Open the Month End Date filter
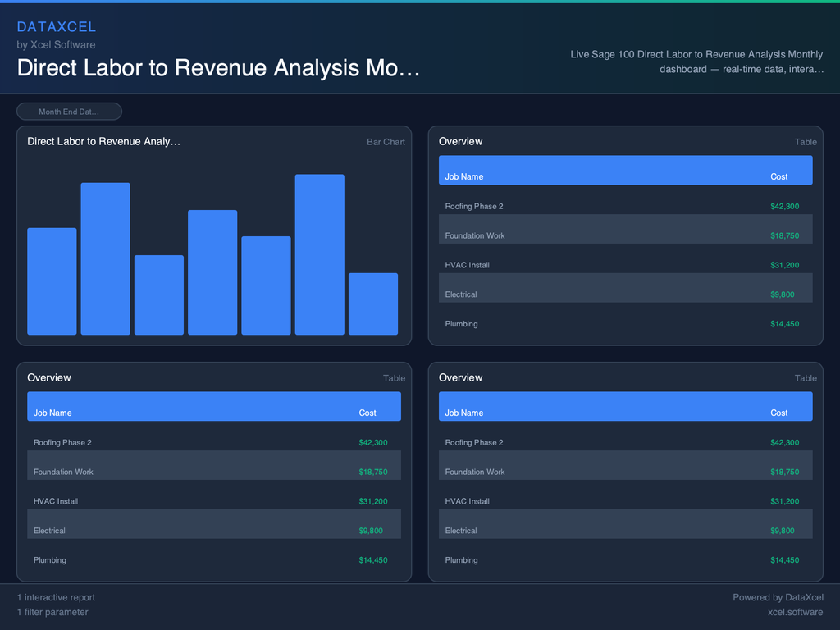This screenshot has height=630, width=840. click(x=69, y=111)
